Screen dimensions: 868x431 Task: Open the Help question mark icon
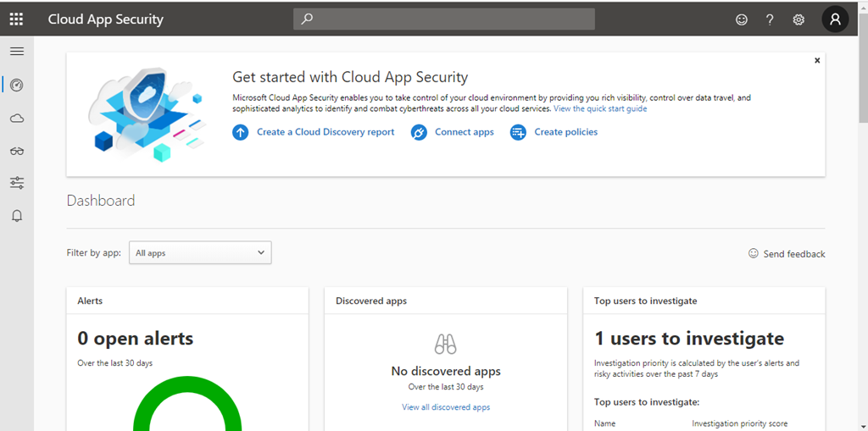click(x=770, y=19)
